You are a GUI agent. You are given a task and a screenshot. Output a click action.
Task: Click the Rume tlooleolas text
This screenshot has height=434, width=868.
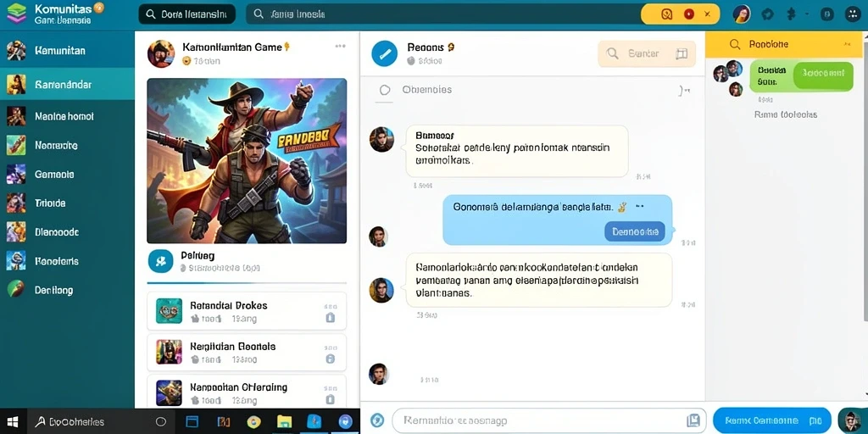coord(786,114)
